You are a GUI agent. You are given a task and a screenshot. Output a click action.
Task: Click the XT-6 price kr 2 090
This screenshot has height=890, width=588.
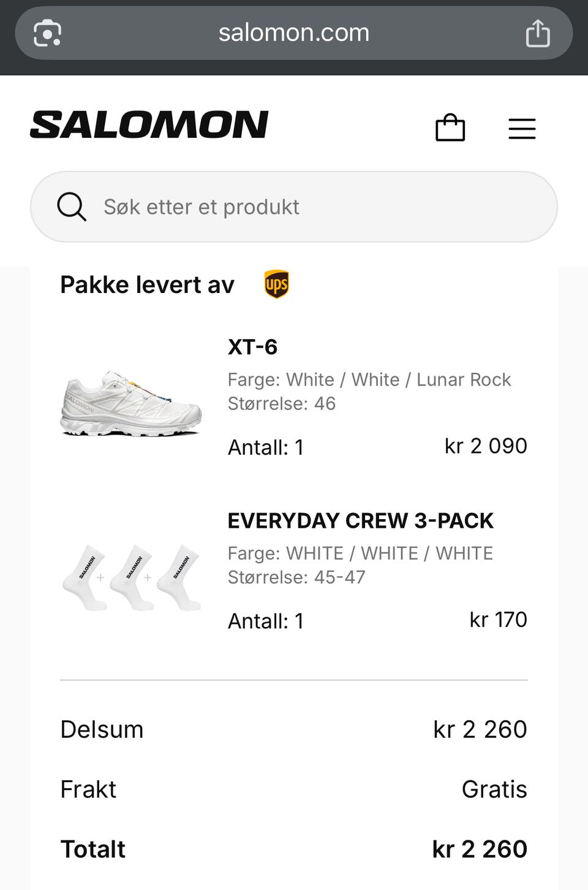[486, 446]
